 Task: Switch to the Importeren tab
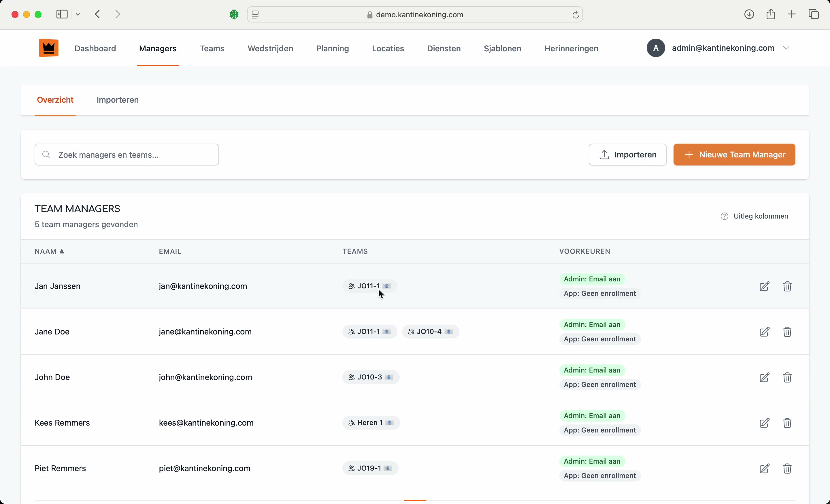pos(118,100)
